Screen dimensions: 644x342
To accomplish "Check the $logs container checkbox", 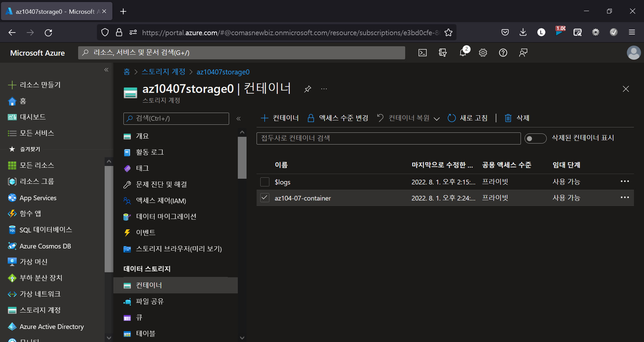I will pyautogui.click(x=265, y=182).
